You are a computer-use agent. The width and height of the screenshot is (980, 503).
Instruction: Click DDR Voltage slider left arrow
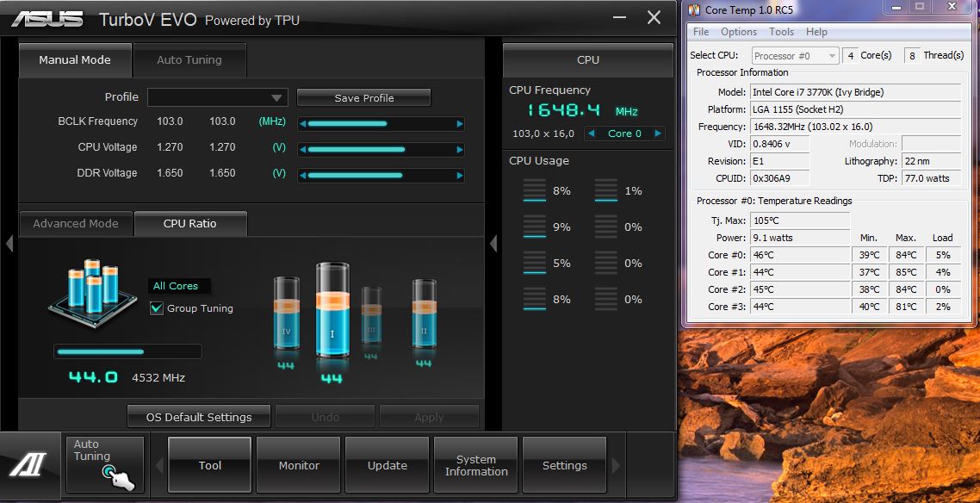(x=303, y=176)
